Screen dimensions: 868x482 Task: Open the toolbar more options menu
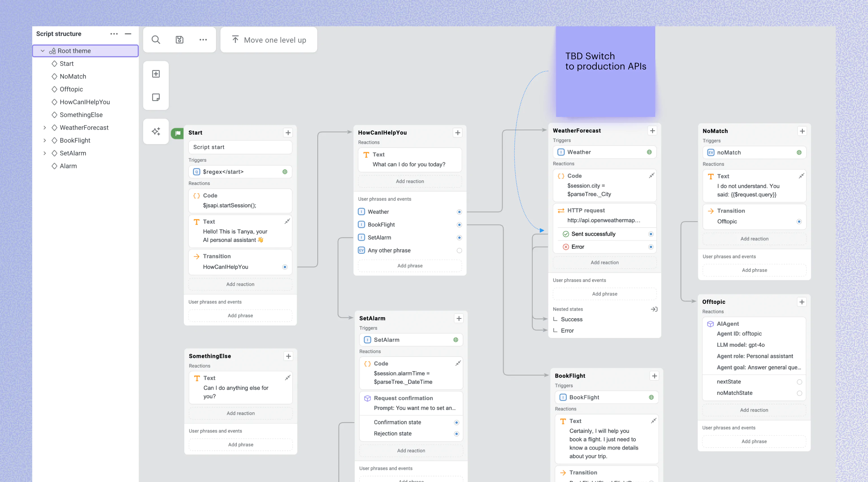203,40
